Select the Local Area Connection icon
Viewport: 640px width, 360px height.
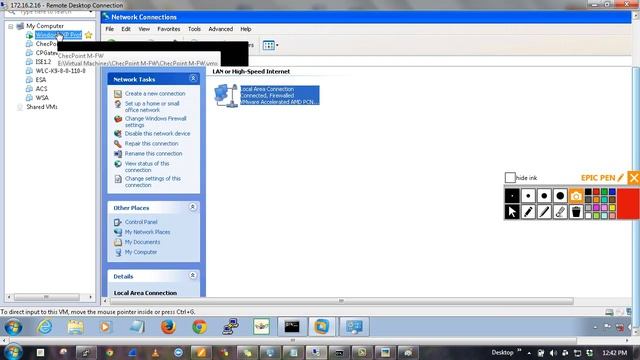coord(226,96)
